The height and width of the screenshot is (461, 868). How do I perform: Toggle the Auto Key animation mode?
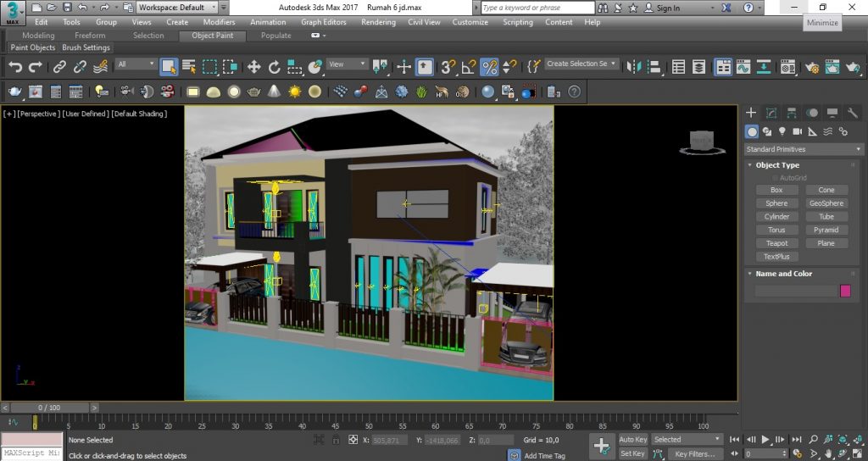click(632, 440)
